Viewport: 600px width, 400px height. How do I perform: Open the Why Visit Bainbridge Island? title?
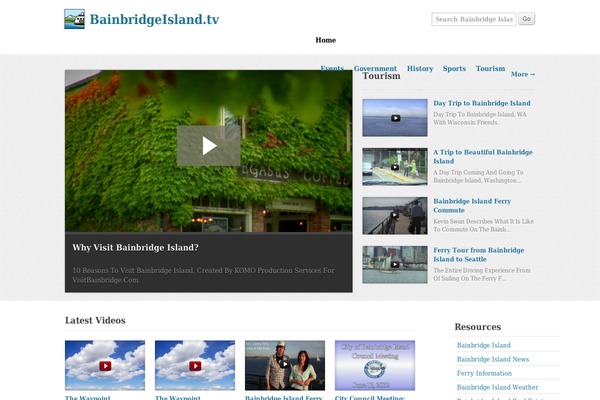point(135,248)
